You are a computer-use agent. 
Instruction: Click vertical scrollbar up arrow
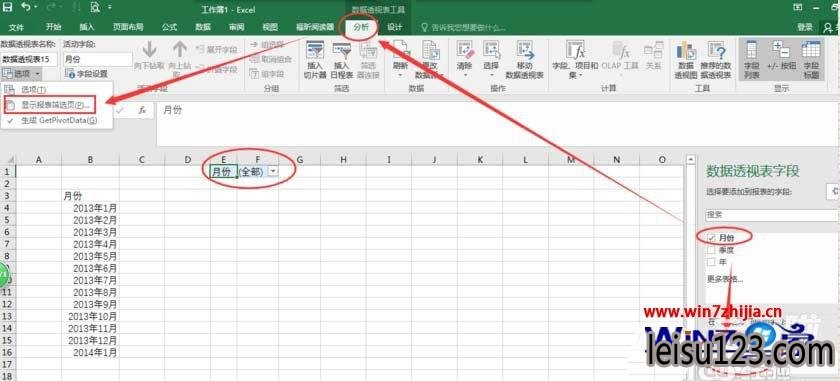691,160
